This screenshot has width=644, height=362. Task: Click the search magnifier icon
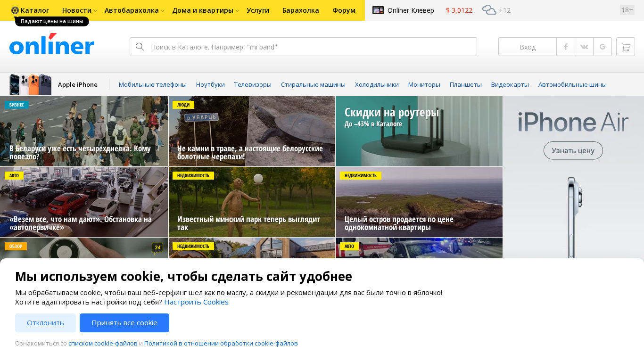tap(140, 47)
